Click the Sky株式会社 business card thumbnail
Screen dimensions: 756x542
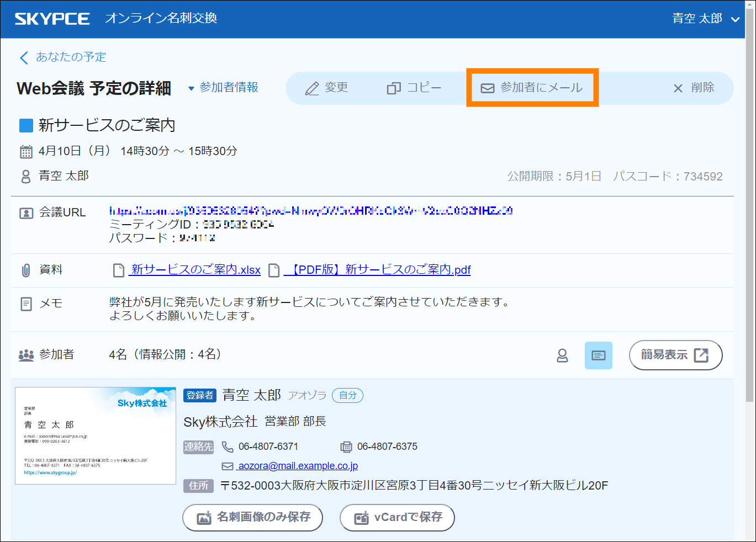[x=96, y=435]
